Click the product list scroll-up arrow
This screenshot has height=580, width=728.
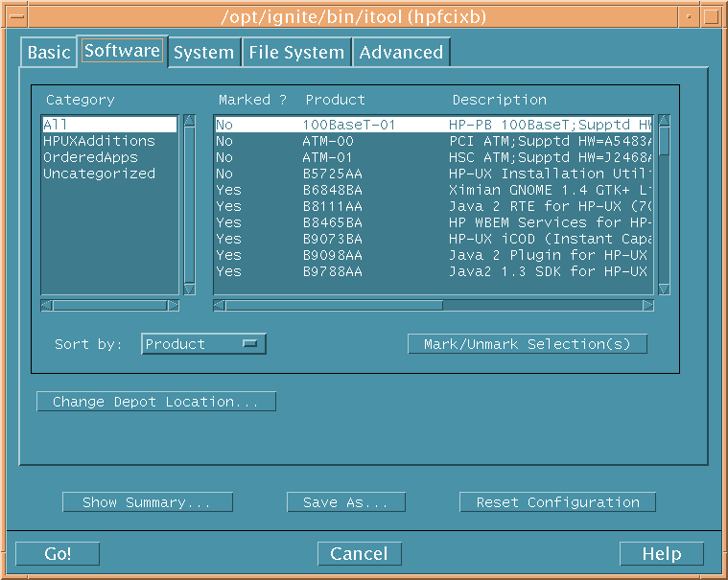[664, 122]
